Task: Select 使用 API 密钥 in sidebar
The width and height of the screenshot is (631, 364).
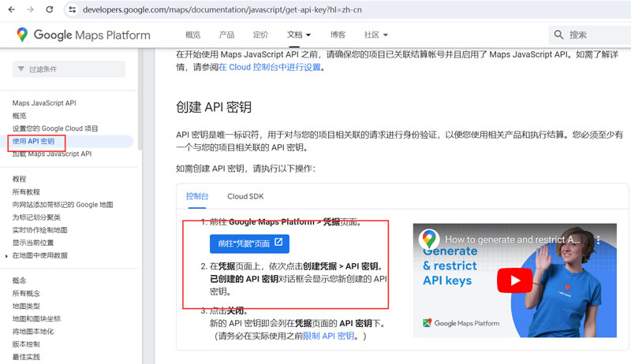Action: tap(34, 141)
